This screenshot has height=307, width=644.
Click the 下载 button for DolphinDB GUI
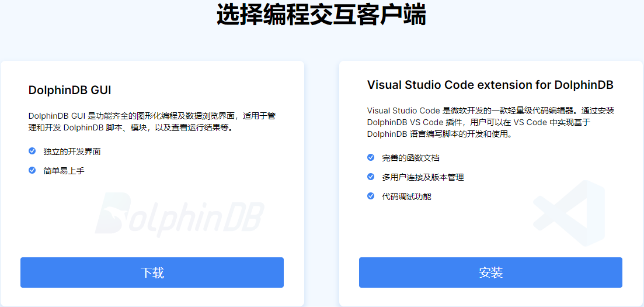pyautogui.click(x=152, y=272)
